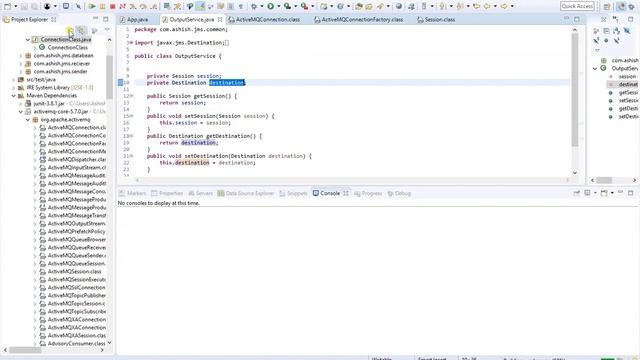Click the Display Selected Console icon
Viewport: 640px width, 360px height.
(587, 193)
